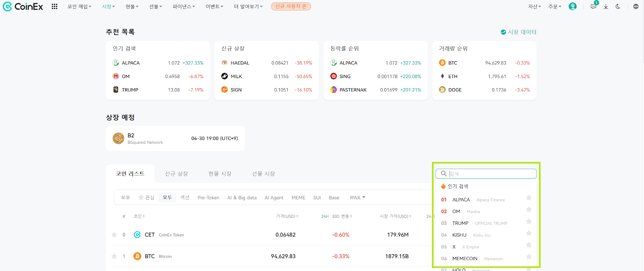Select the MEME category filter
This screenshot has height=271, width=644.
click(298, 198)
